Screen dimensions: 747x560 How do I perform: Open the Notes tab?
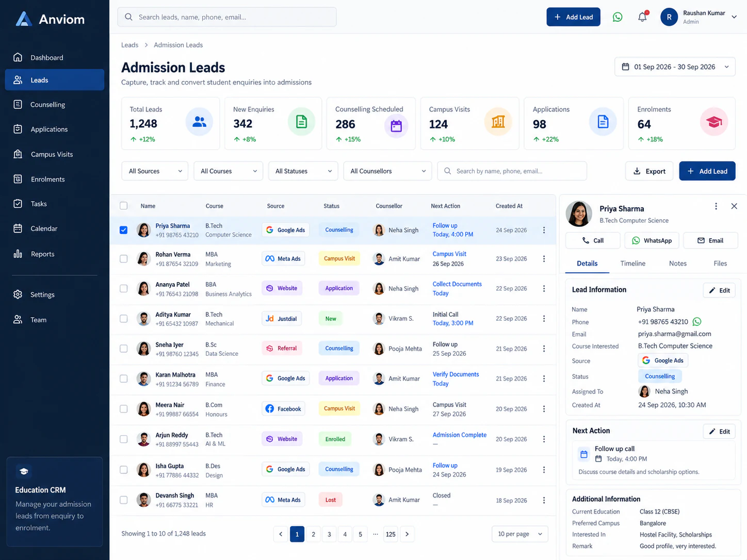click(x=678, y=263)
